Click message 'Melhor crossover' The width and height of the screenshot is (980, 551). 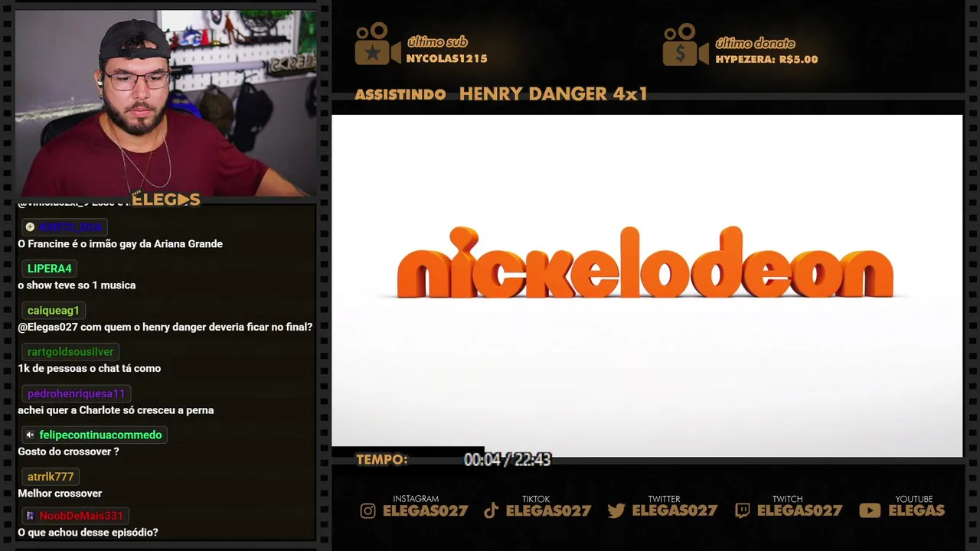click(60, 494)
